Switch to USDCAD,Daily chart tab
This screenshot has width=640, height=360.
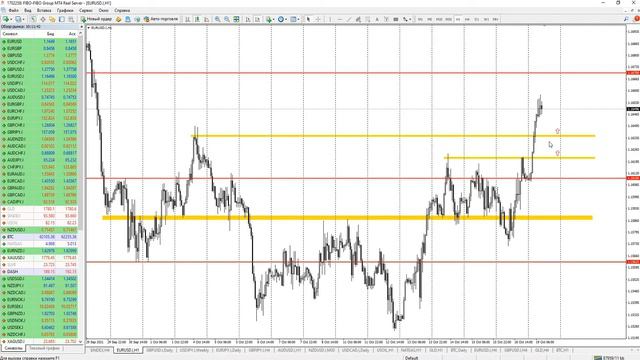pos(356,350)
